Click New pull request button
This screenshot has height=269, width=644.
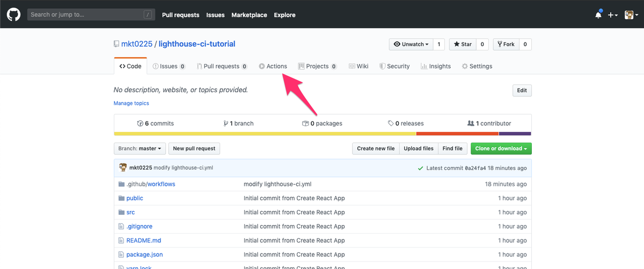point(194,149)
